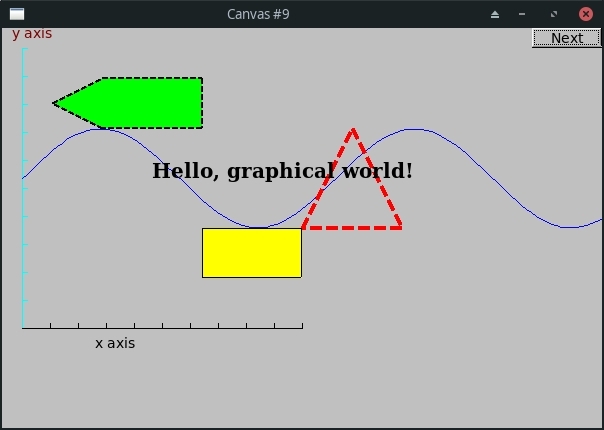Maximize the Canvas #9 window
This screenshot has width=604, height=430.
point(554,14)
